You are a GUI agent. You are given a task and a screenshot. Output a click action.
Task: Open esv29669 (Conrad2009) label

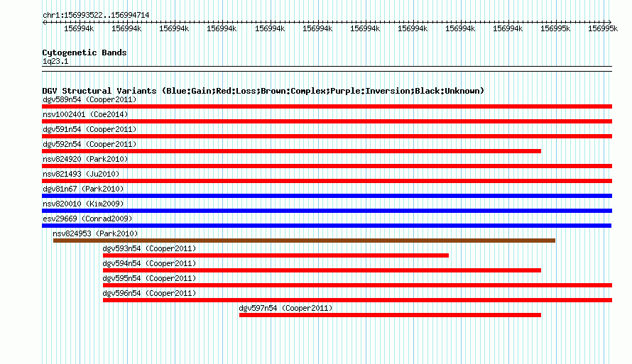[x=87, y=219]
